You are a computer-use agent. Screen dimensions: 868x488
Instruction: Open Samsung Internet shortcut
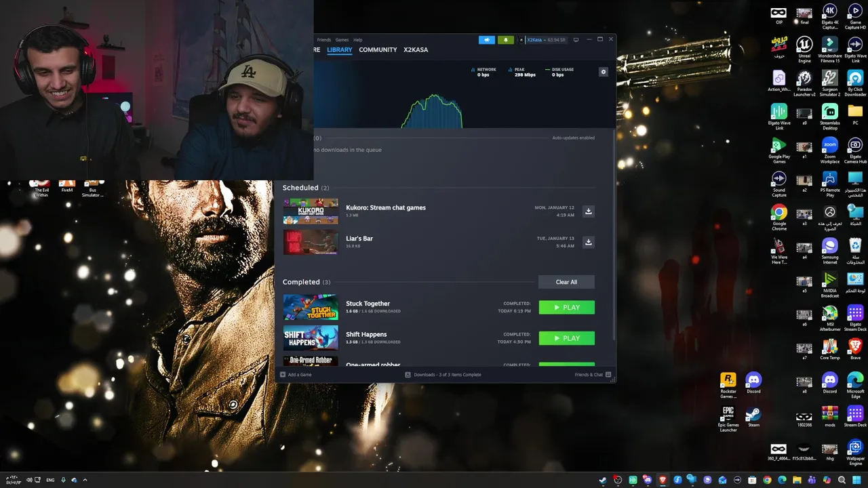[830, 251]
